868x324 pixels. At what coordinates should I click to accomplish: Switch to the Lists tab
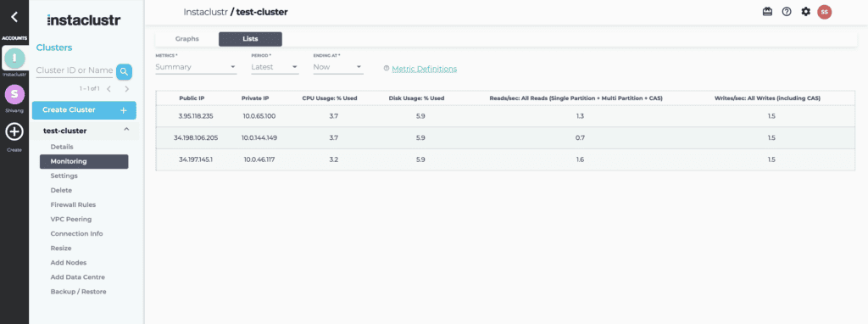[x=250, y=39]
